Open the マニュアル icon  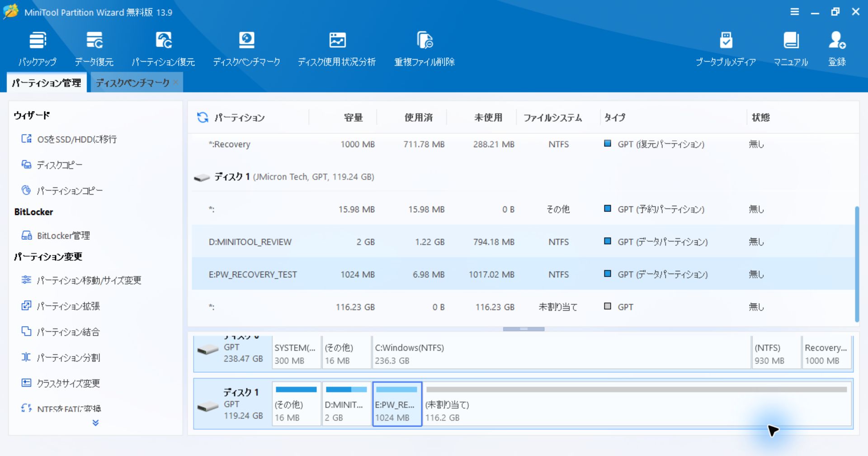pos(791,49)
